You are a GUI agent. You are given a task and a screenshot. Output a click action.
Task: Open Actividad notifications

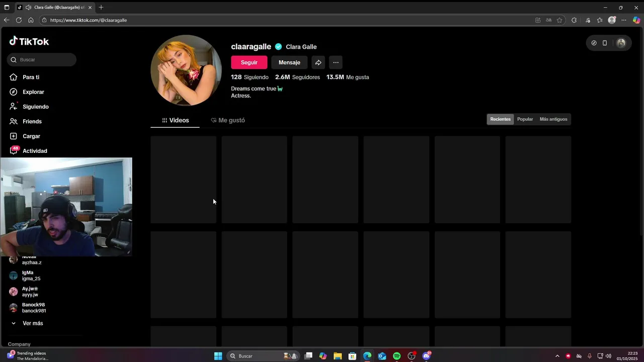[x=28, y=151]
